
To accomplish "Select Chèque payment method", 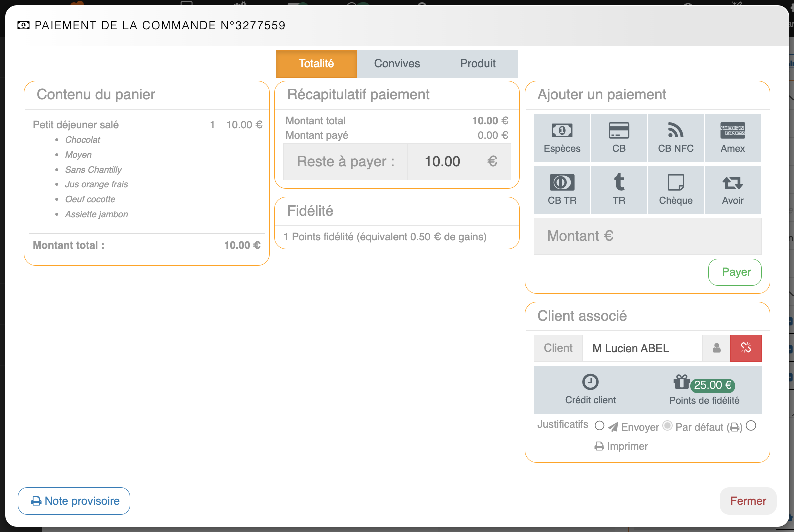I will click(x=676, y=190).
